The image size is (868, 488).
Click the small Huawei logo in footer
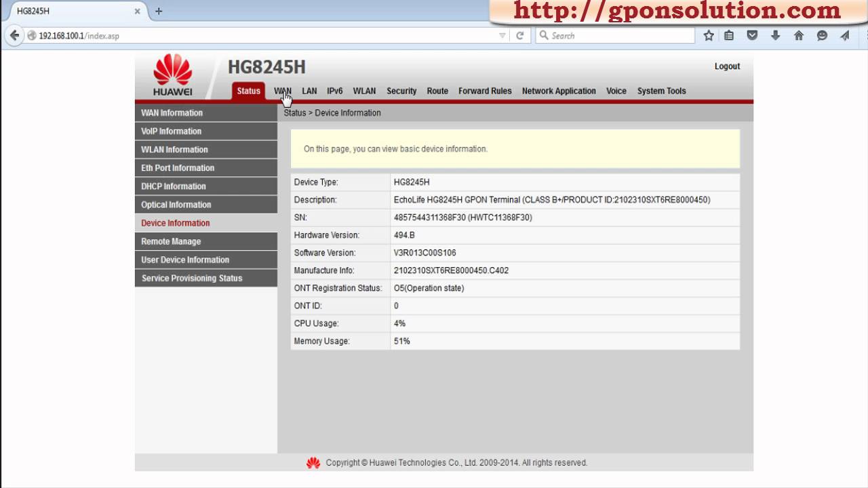coord(313,463)
